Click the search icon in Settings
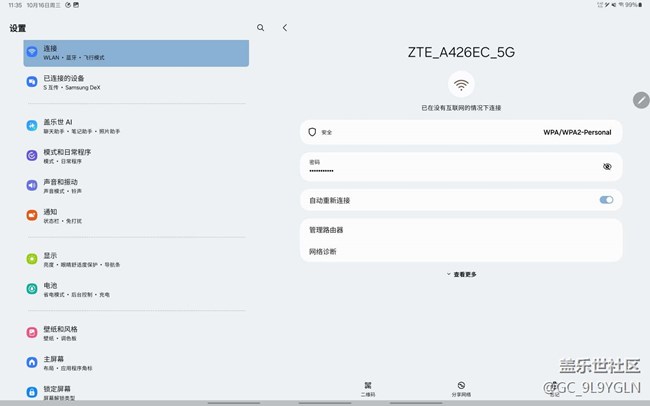The width and height of the screenshot is (650, 406). pos(261,28)
